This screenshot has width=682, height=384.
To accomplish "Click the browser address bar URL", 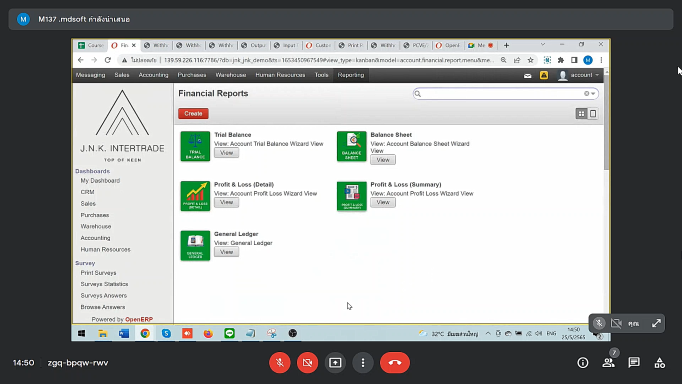I will pyautogui.click(x=328, y=60).
